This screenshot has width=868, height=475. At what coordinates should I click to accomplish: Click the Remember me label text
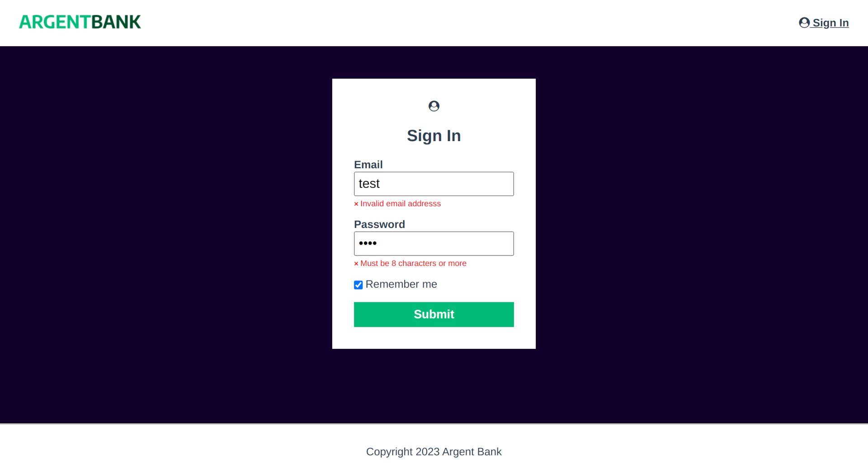401,284
